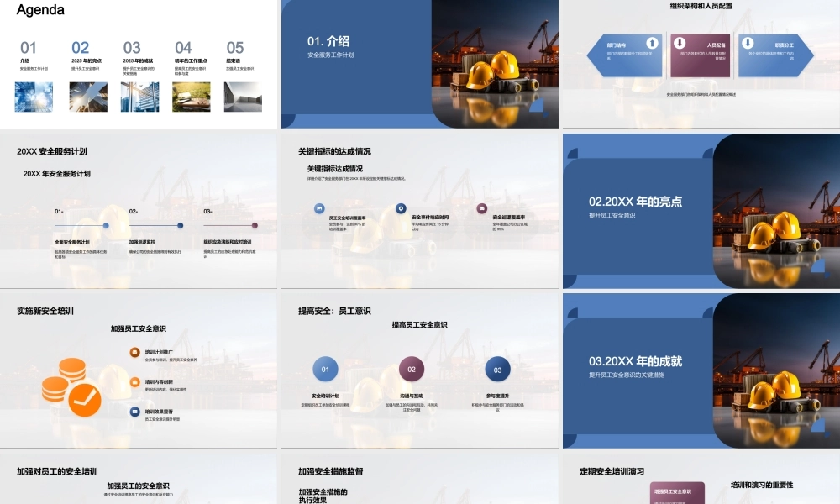Viewport: 840px width, 504px height.
Task: Open the '03.20XX 年的成就' section slide
Action: pos(701,370)
